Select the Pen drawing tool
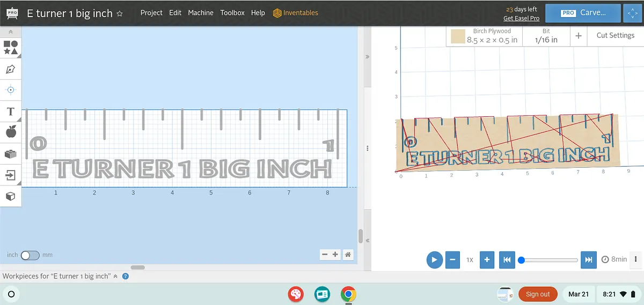 (x=11, y=69)
